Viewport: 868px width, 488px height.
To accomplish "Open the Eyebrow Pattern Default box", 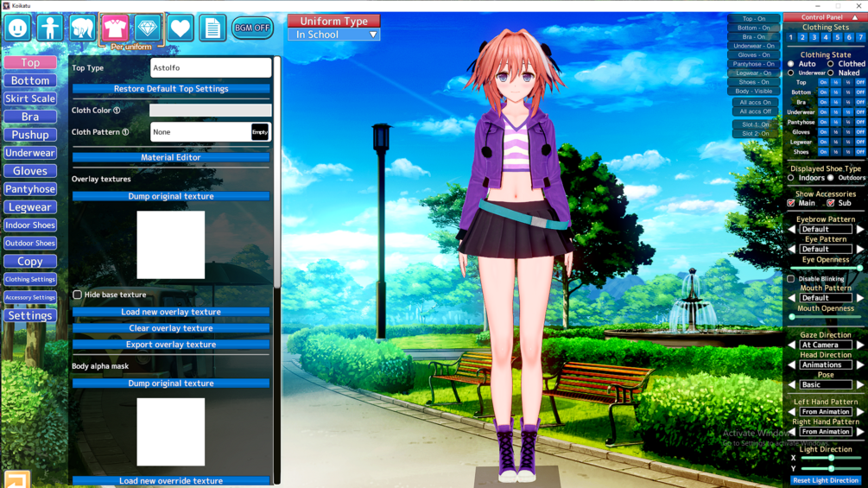I will 826,229.
